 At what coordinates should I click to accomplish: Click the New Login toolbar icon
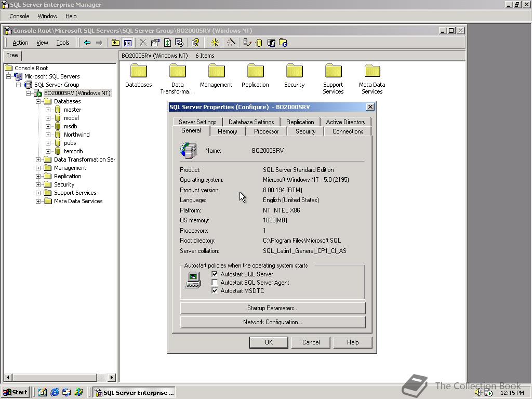pyautogui.click(x=271, y=43)
